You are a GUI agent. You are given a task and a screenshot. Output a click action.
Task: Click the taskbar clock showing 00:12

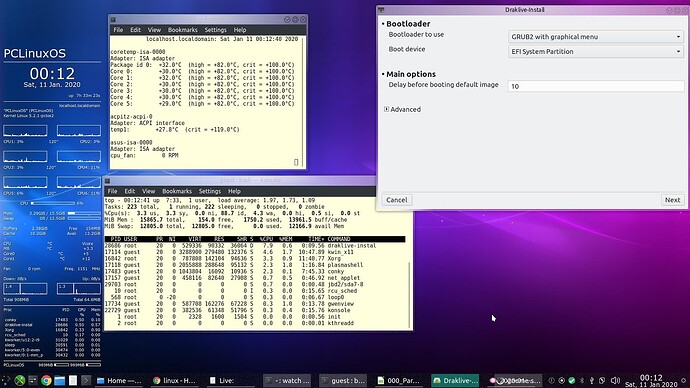coord(651,381)
